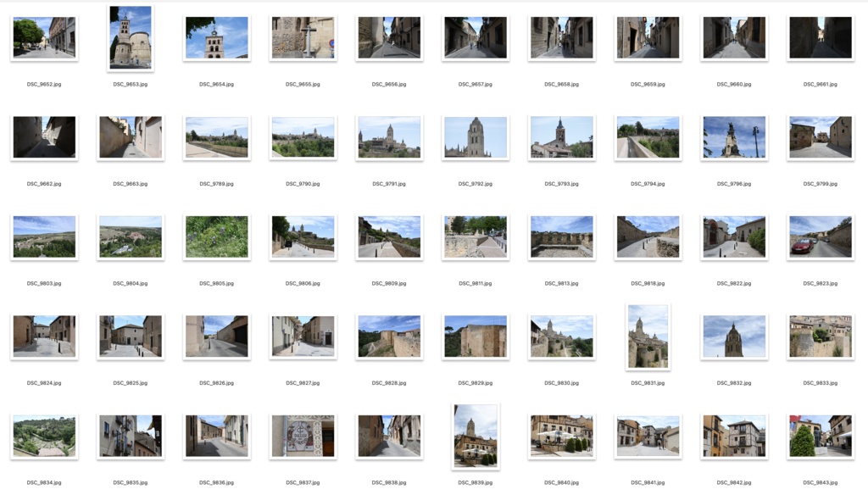This screenshot has width=868, height=495.
Task: Open the portrait DSC_9653.jpg church tower thumbnail
Action: [x=130, y=37]
